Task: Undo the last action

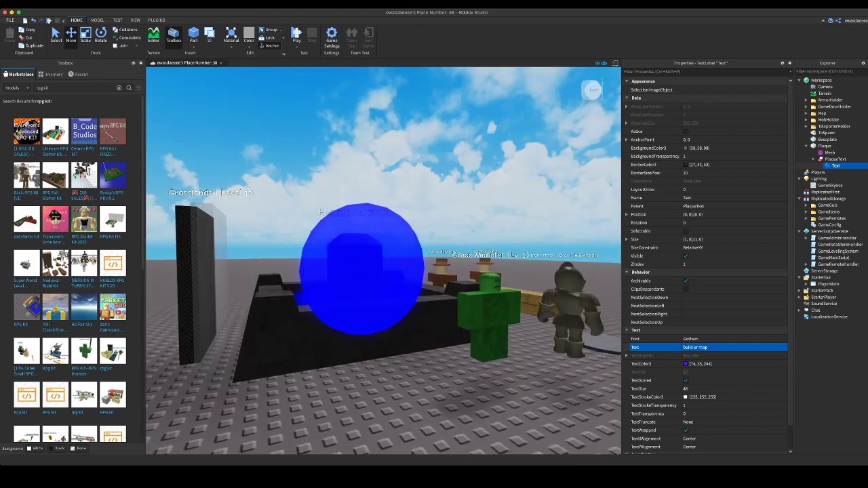Action: click(x=33, y=20)
